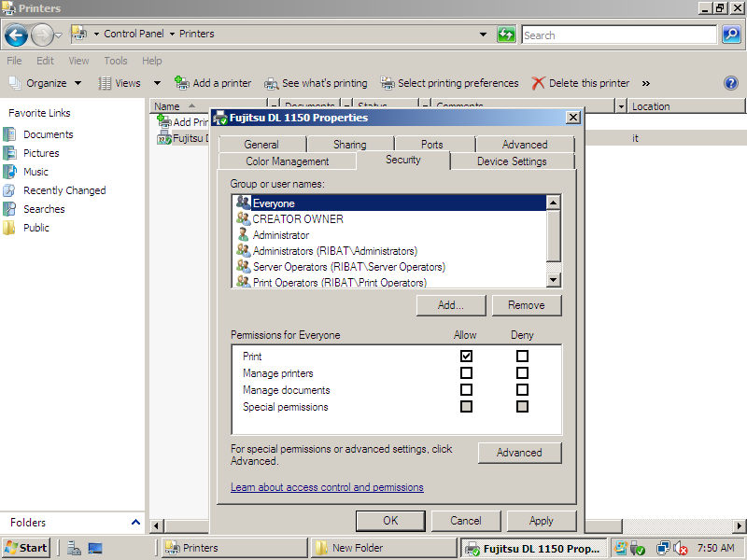Open the Start menu

click(x=26, y=548)
